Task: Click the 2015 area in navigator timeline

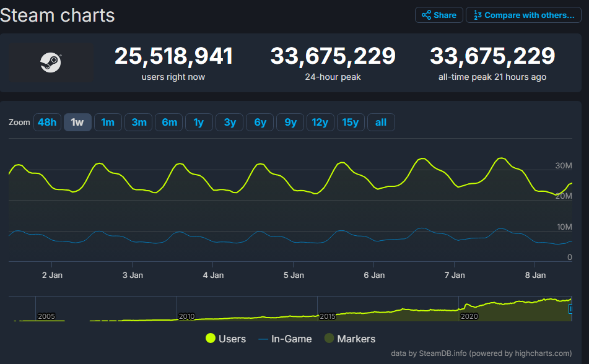Action: click(x=328, y=316)
